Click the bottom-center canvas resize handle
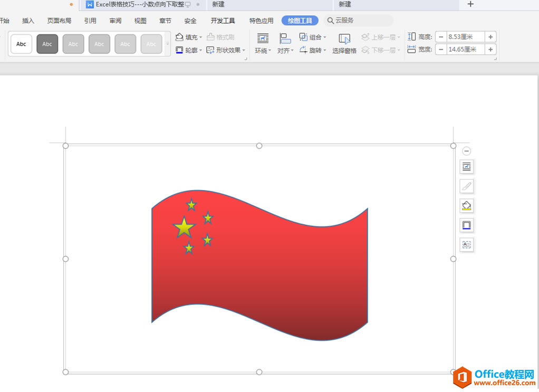 [259, 372]
